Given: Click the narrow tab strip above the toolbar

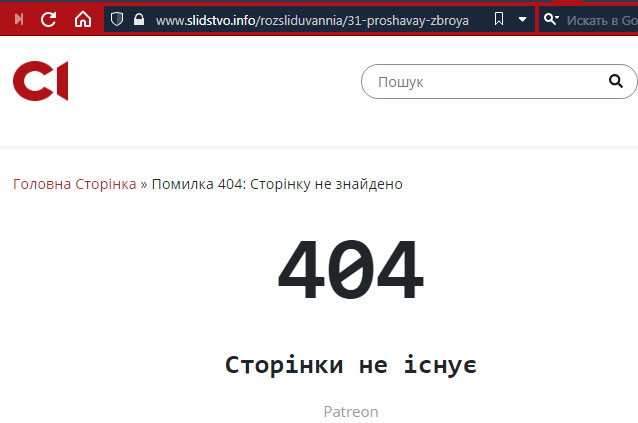Looking at the screenshot, I should [319, 1].
